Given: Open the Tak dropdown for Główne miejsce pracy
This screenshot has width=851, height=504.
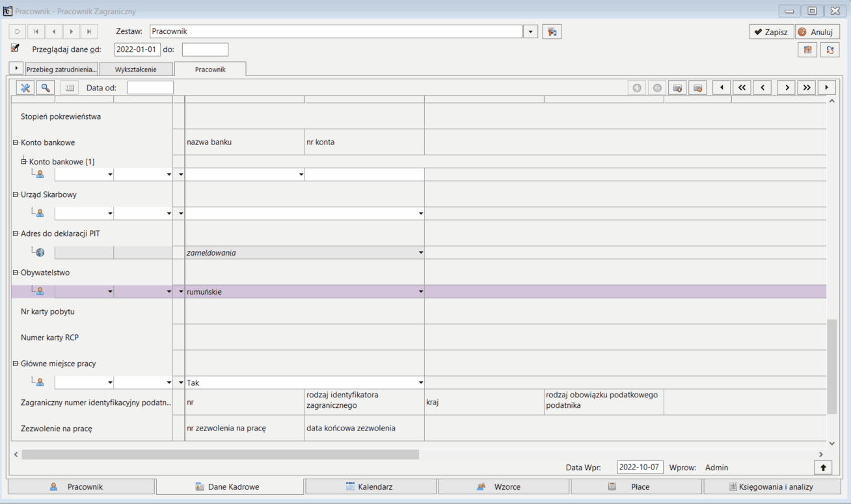Looking at the screenshot, I should [421, 382].
